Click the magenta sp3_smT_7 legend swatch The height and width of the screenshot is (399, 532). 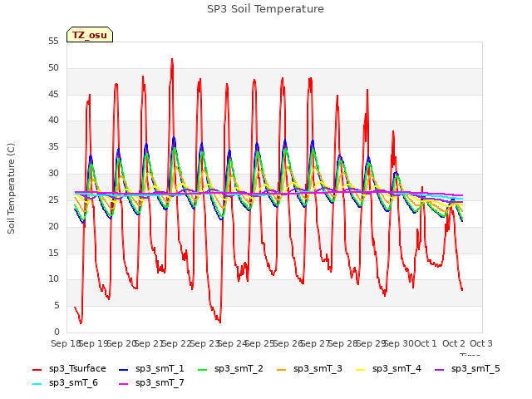pos(124,384)
